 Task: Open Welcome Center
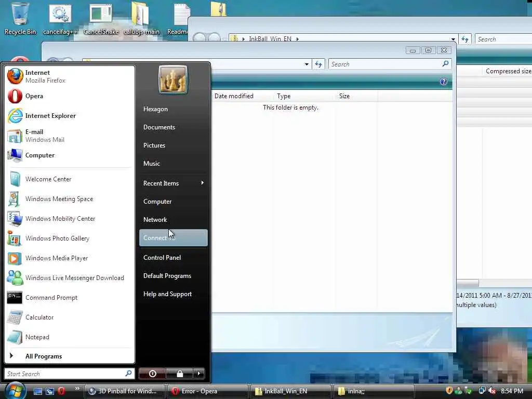(x=70, y=179)
